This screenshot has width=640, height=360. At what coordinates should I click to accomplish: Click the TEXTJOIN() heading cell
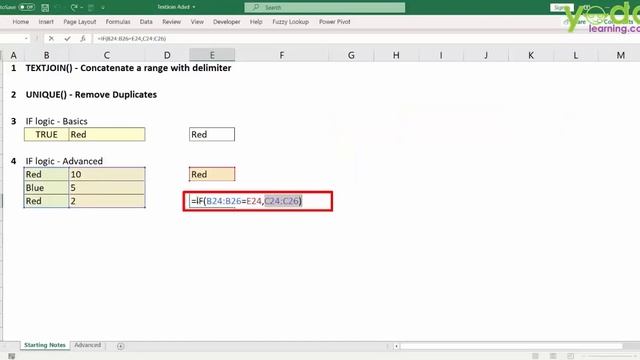coord(128,68)
